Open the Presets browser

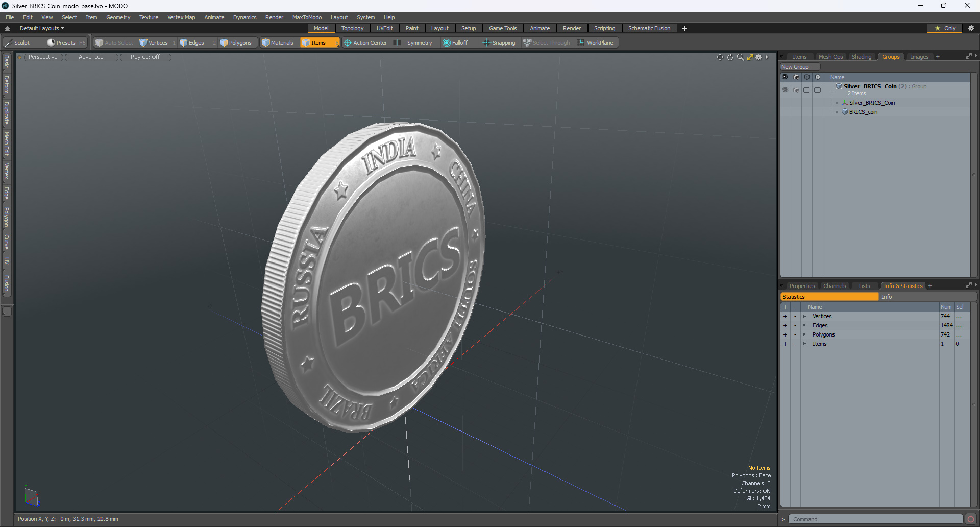(x=65, y=43)
